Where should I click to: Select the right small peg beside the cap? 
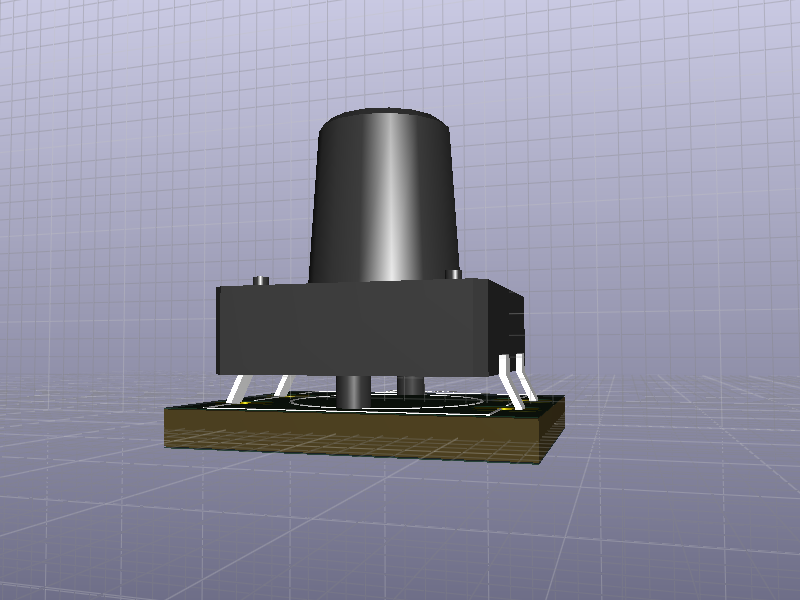(454, 274)
